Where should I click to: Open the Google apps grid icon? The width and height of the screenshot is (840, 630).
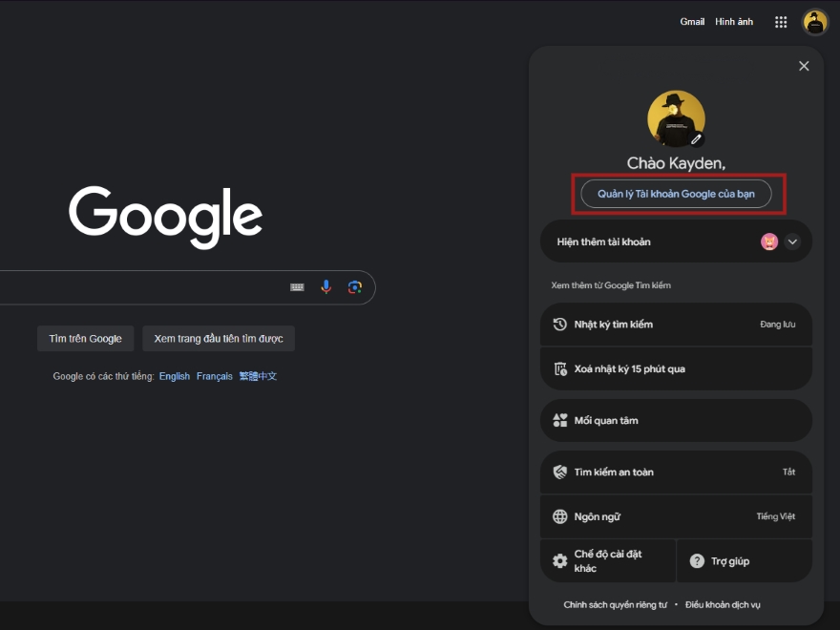pyautogui.click(x=781, y=22)
